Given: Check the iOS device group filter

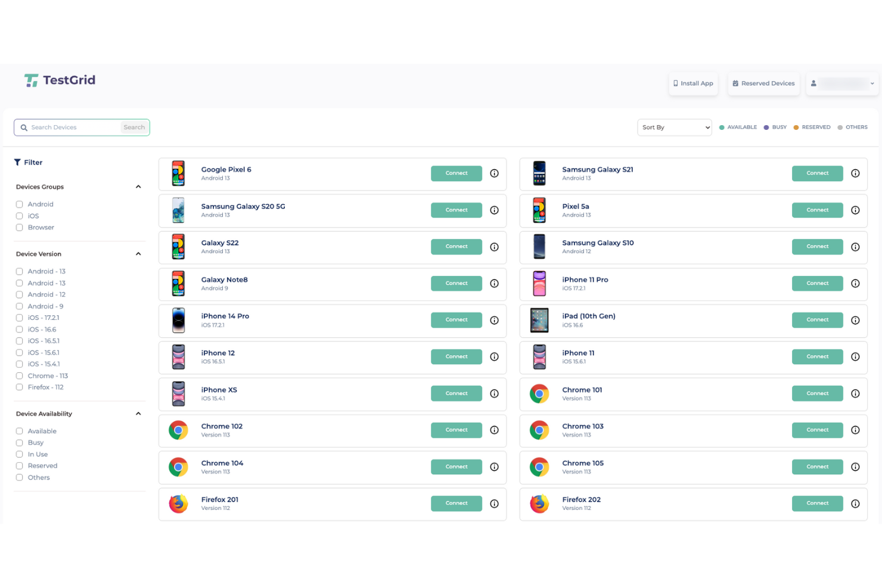Looking at the screenshot, I should point(19,216).
